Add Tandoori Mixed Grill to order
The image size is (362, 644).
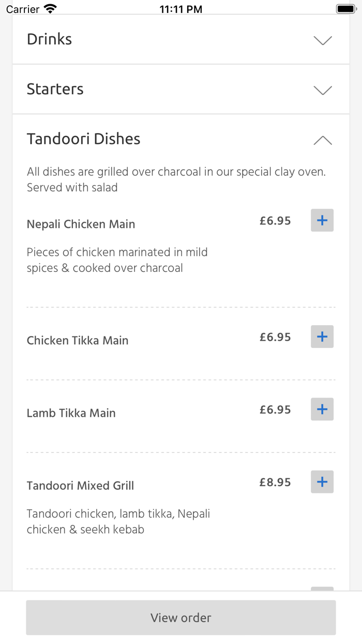(x=322, y=481)
